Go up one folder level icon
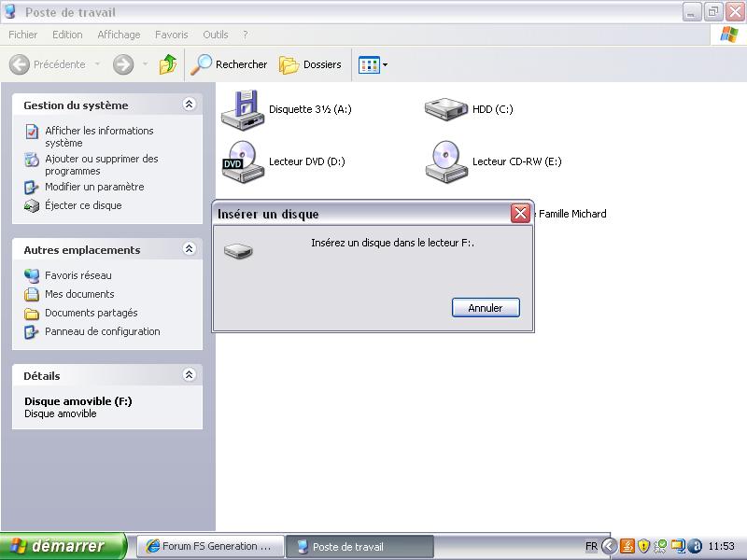This screenshot has width=747, height=560. click(168, 64)
